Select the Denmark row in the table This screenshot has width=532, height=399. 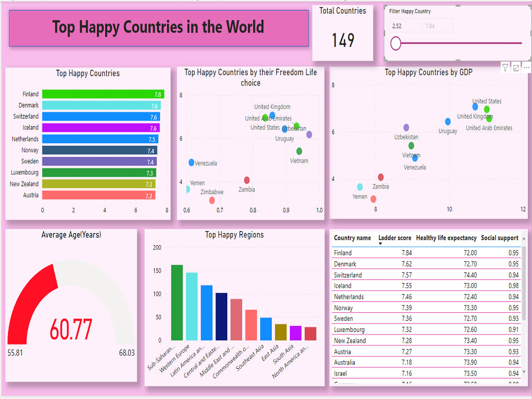[x=372, y=264]
